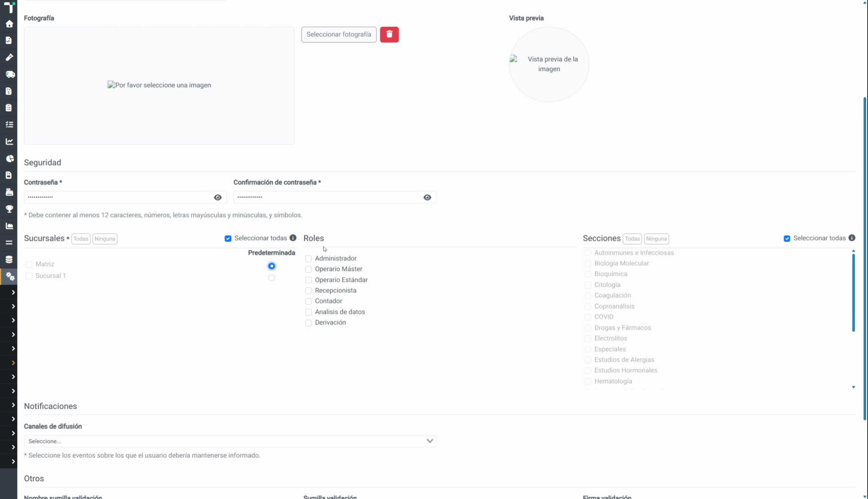
Task: Open the home icon in sidebar
Action: [9, 24]
